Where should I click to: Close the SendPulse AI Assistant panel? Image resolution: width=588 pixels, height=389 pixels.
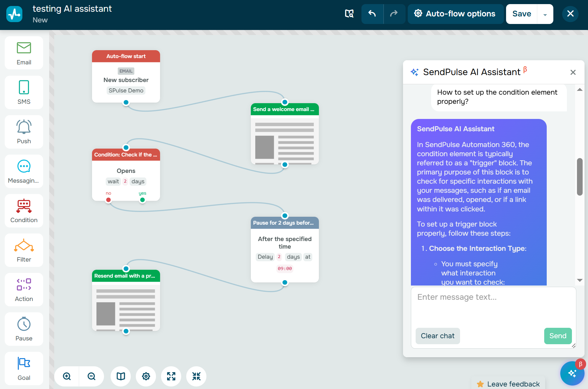pyautogui.click(x=573, y=72)
